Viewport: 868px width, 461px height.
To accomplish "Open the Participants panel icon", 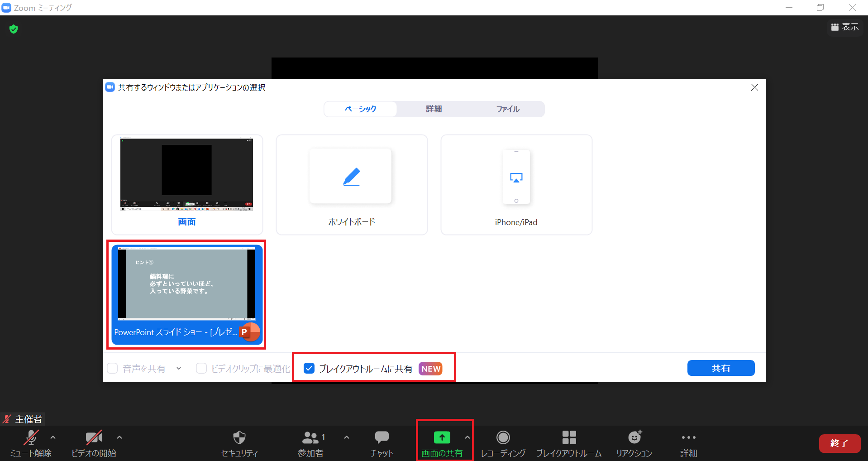I will coord(310,437).
